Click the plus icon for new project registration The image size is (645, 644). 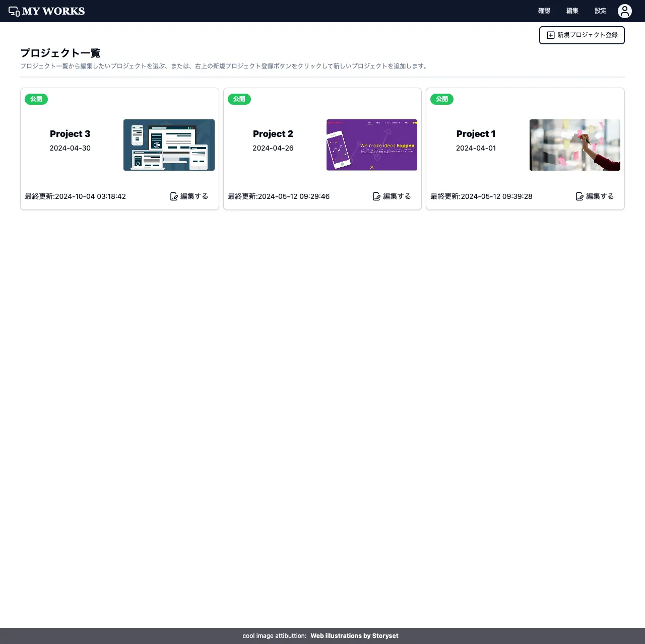(x=551, y=35)
